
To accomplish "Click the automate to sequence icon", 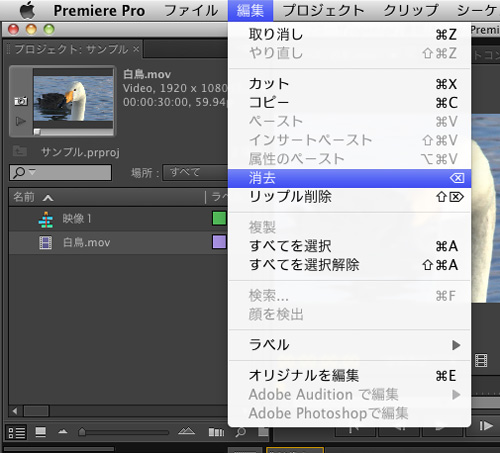I will click(216, 432).
